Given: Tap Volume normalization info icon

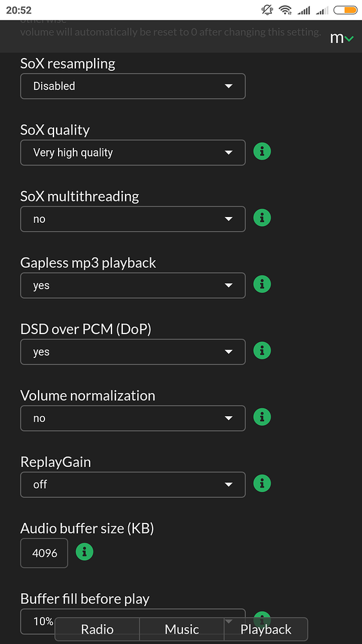Looking at the screenshot, I should coord(262,417).
